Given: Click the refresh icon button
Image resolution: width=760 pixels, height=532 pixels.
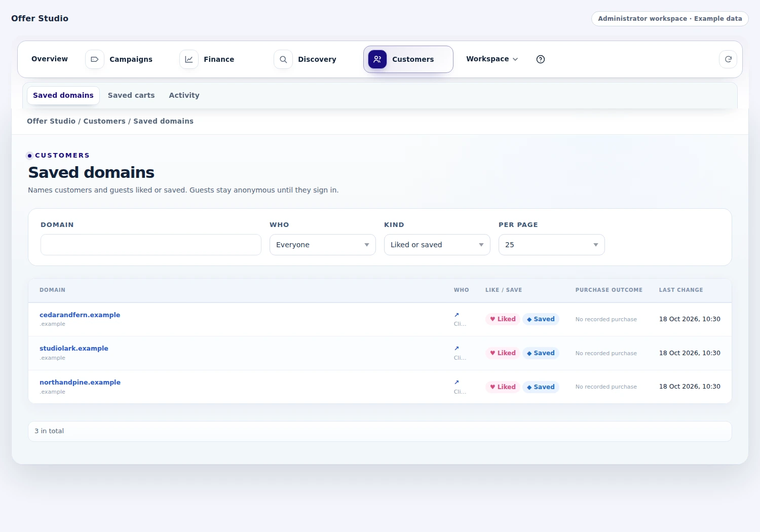Looking at the screenshot, I should [x=728, y=59].
